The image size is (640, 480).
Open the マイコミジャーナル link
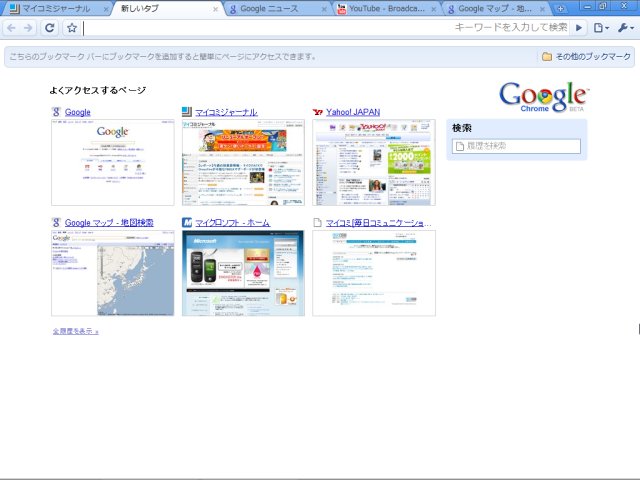click(x=226, y=112)
